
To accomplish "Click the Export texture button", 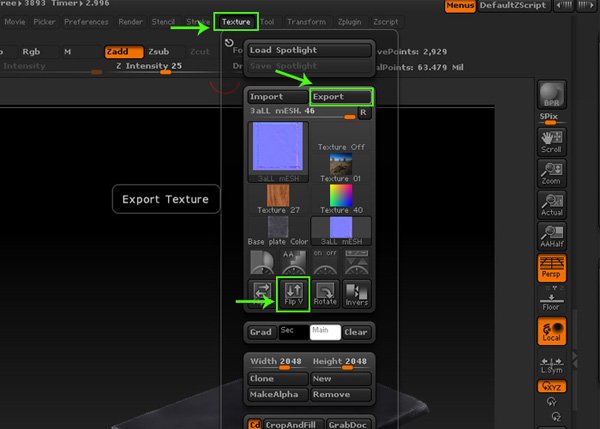I will click(341, 97).
